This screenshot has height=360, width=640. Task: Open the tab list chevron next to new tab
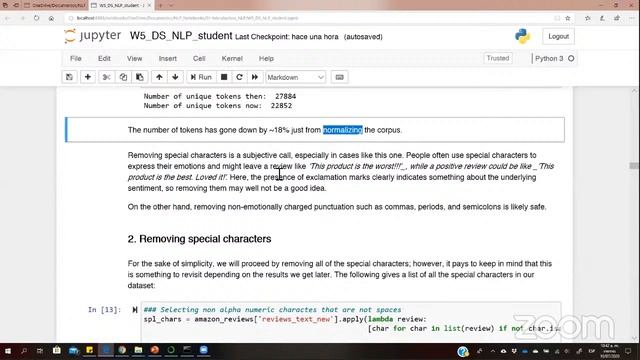coord(171,5)
